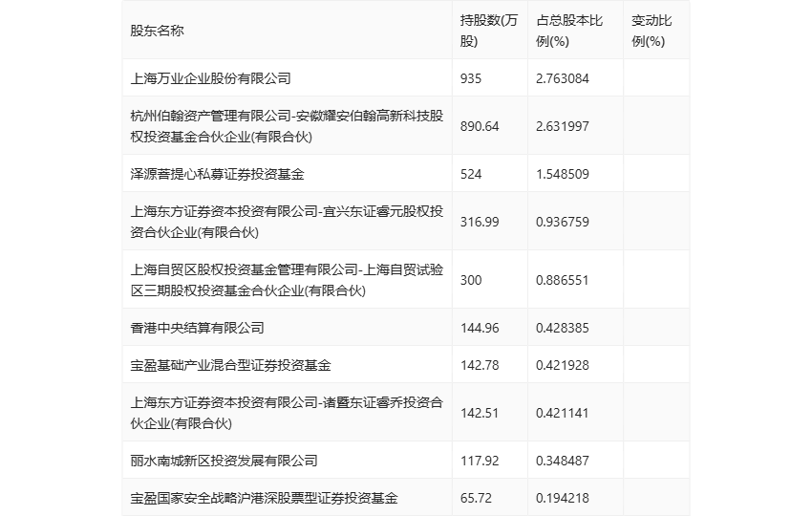Viewport: 812px width, 516px height.
Task: Click the 占总股本比例(%) column header
Action: coord(569,32)
